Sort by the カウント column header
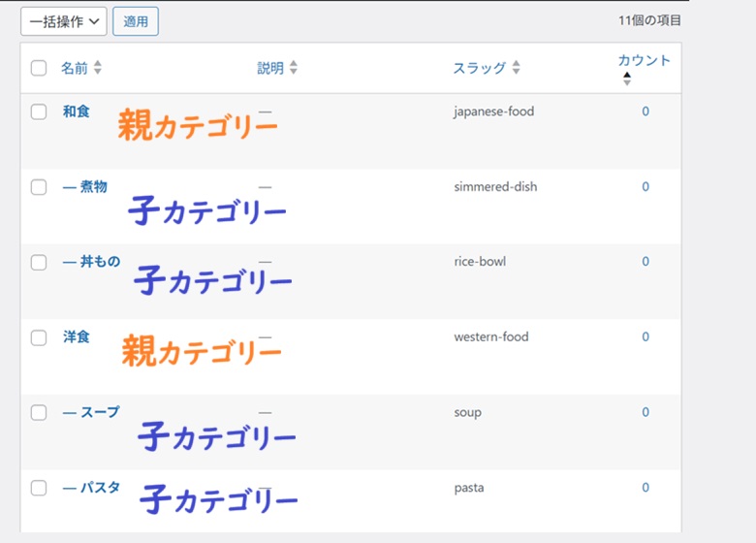This screenshot has height=543, width=756. click(644, 60)
